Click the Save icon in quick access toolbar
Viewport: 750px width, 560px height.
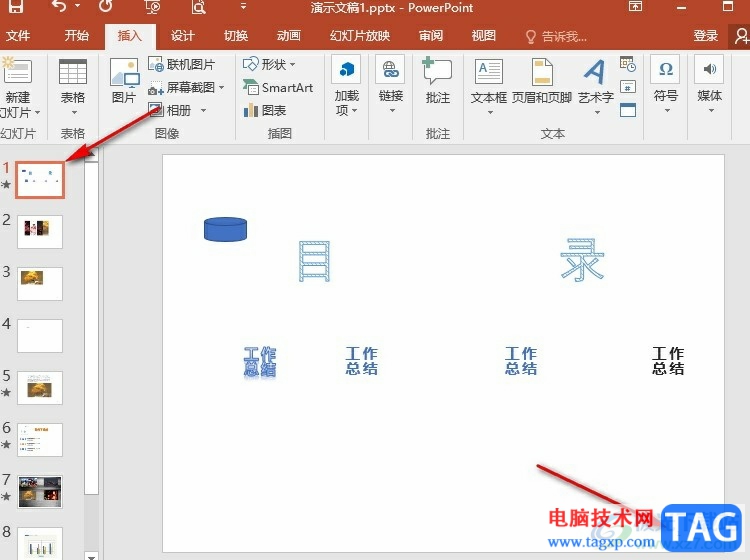pyautogui.click(x=16, y=6)
